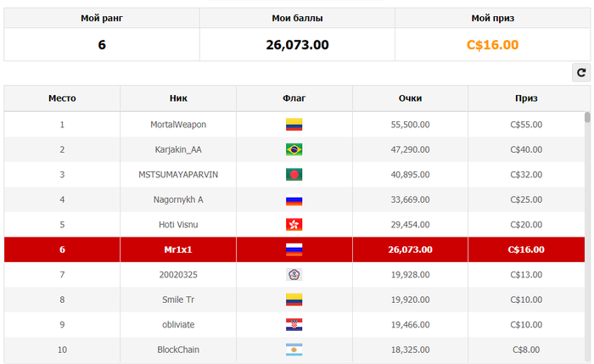Viewport: 594px width, 364px height.
Task: Select the highlighted Mr1x1 nickname
Action: 178,249
